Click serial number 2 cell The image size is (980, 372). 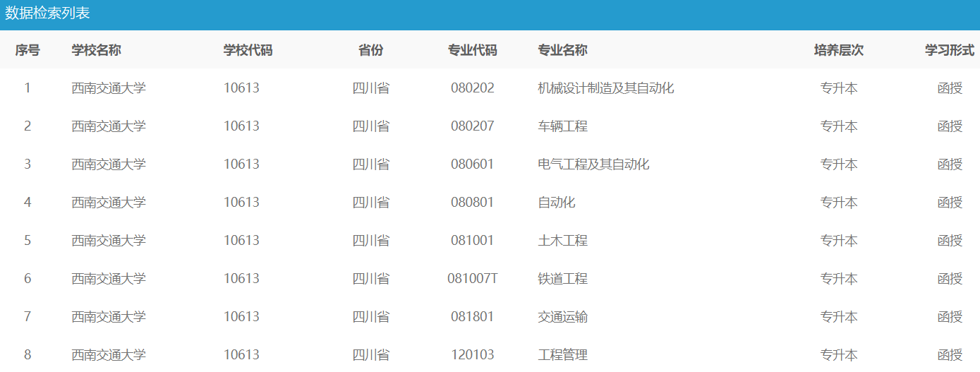[28, 126]
